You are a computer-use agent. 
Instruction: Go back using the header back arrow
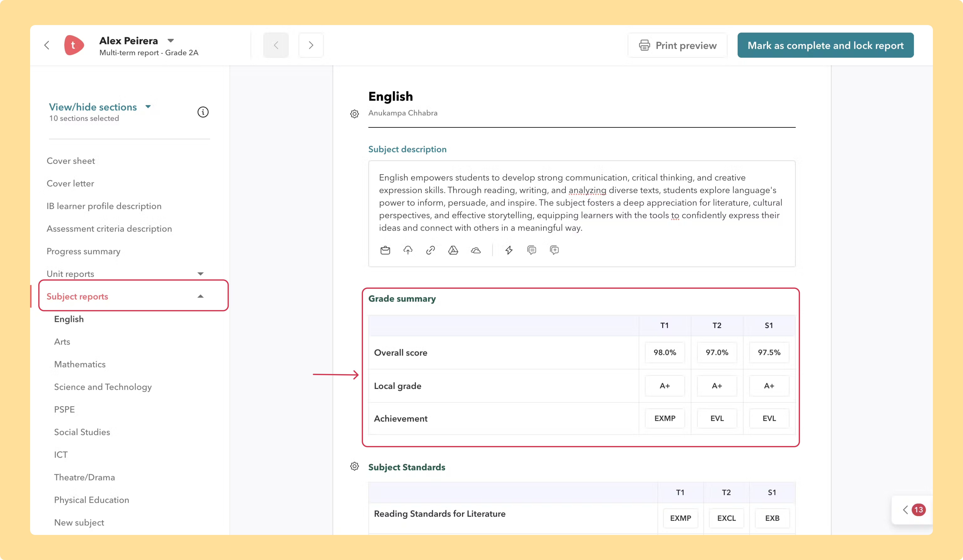tap(47, 45)
